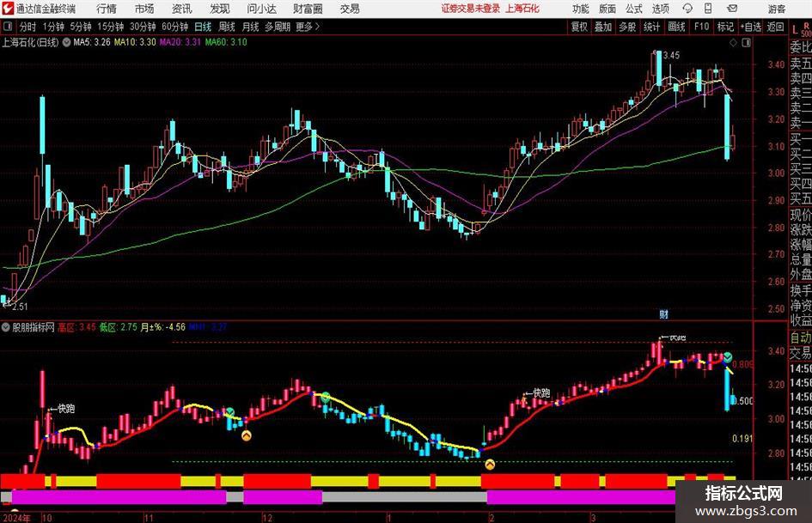The image size is (812, 523).
Task: Click the customer service headset icon
Action: coord(687,9)
